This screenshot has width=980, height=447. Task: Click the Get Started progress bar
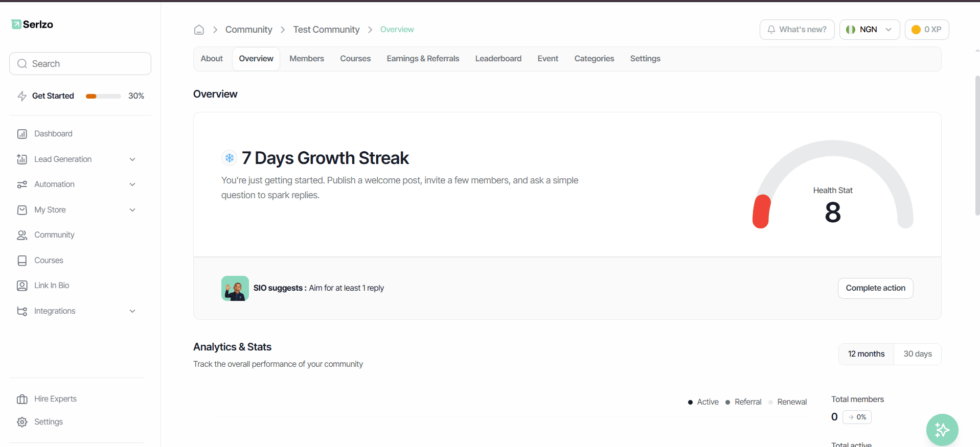point(103,96)
